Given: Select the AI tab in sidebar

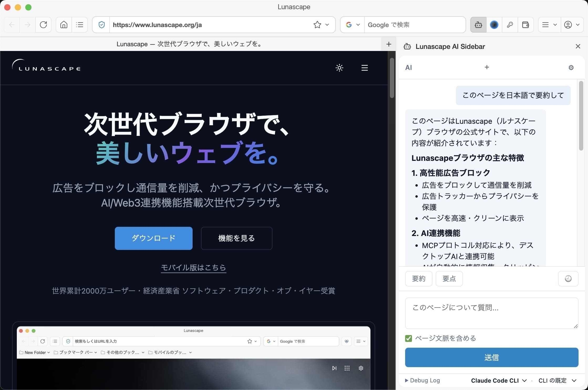Looking at the screenshot, I should pos(409,68).
